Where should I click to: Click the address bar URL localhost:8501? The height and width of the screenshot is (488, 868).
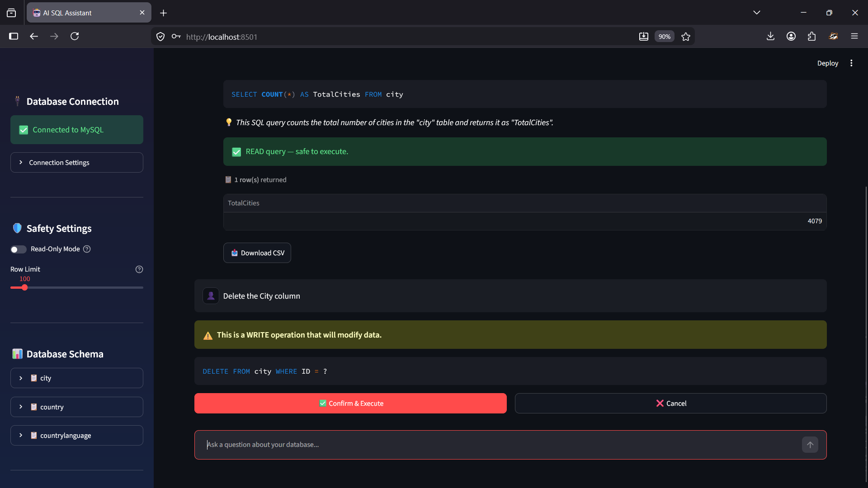222,37
